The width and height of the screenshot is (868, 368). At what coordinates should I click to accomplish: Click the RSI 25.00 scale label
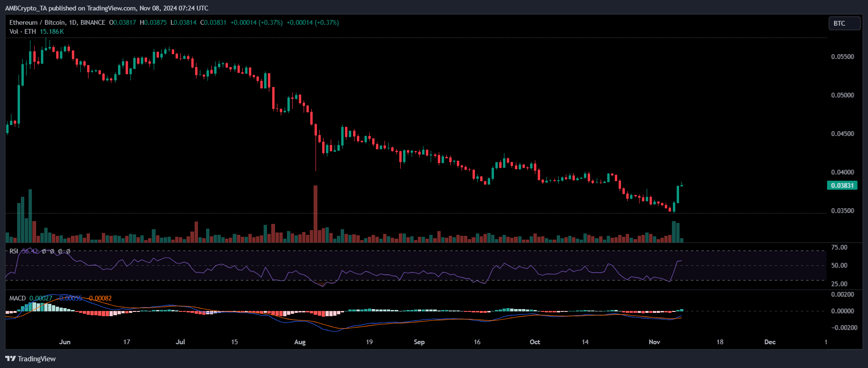tap(839, 284)
